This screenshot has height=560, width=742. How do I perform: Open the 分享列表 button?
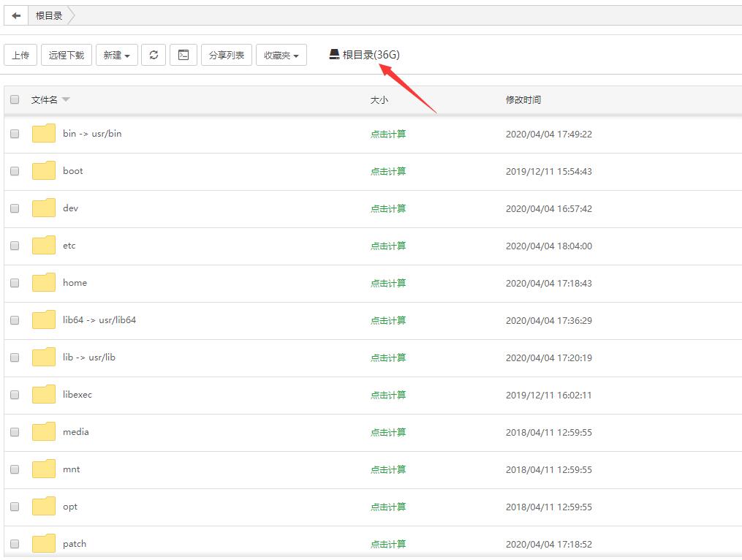226,55
